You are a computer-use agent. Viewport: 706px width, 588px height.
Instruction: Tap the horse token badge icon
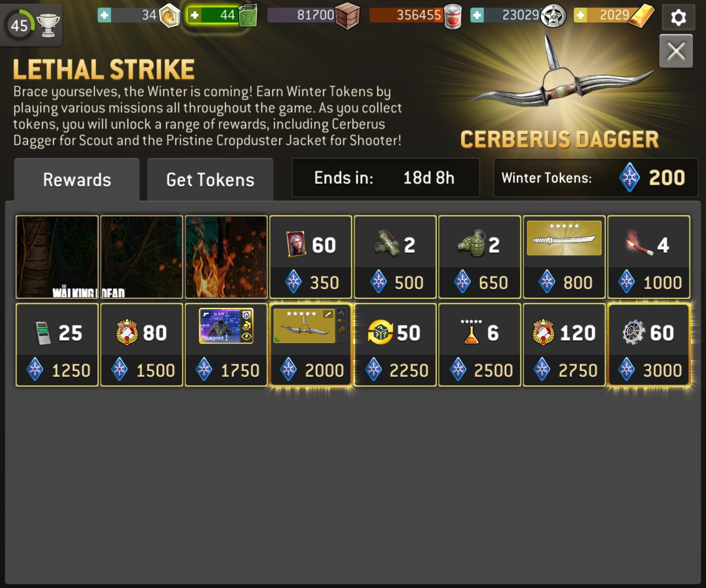coord(169,16)
